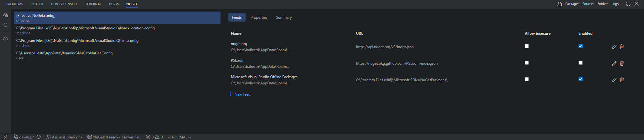Click the cloud download icon in the NuGet sidebar

[x=5, y=15]
